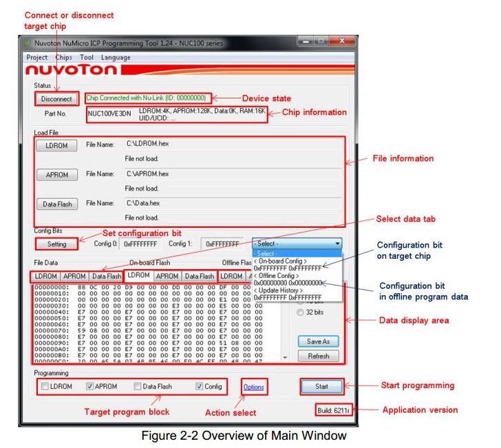Click the hex data scrollbar down arrow

[285, 357]
